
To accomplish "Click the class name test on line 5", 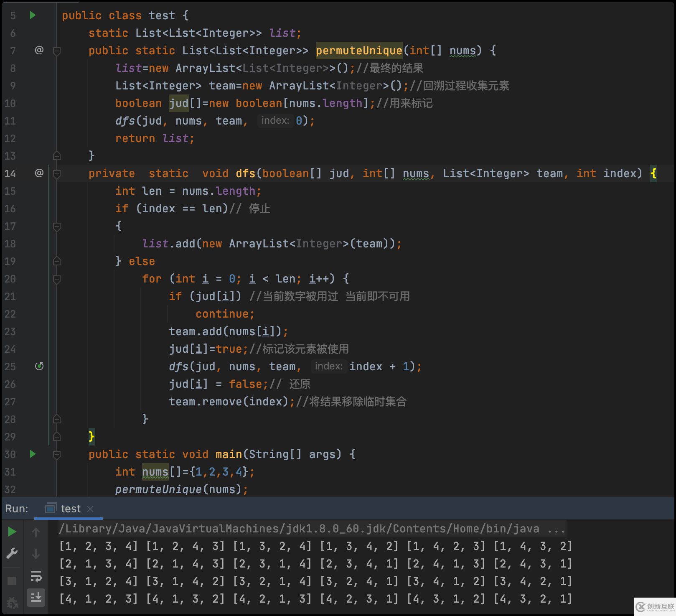I will click(x=162, y=15).
